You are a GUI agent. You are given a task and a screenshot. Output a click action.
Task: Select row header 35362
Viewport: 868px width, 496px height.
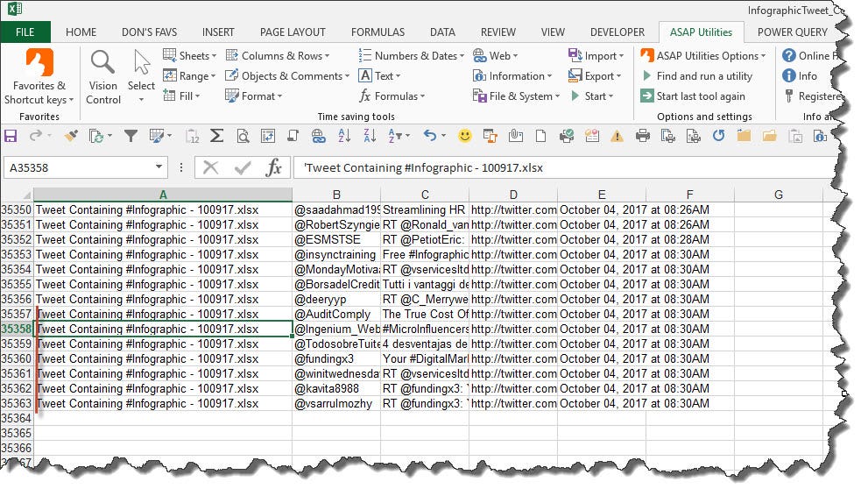(17, 388)
